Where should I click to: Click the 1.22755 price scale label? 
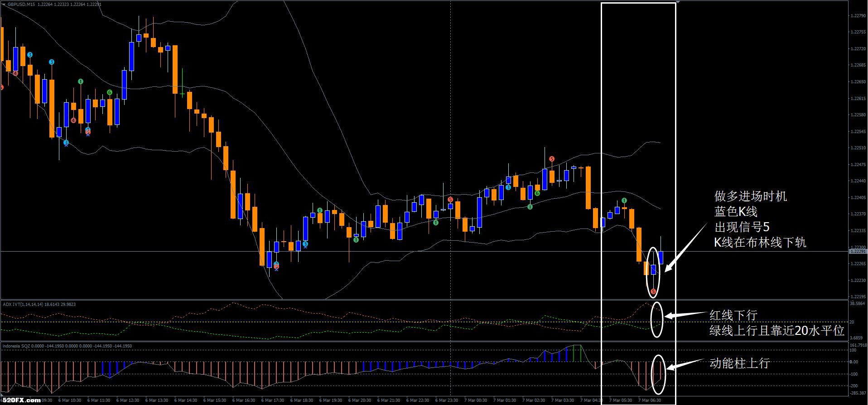coord(857,32)
